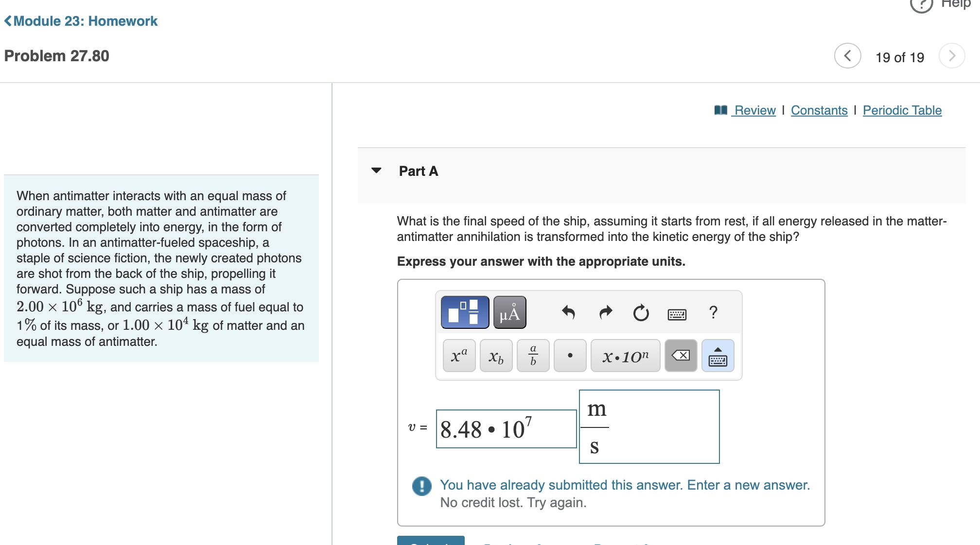Open the Constants reference
This screenshot has height=545, width=980.
[819, 110]
